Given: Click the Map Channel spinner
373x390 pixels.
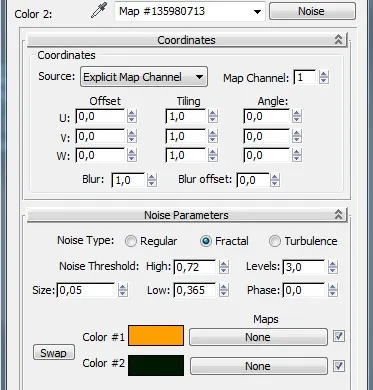Looking at the screenshot, I should (x=323, y=77).
